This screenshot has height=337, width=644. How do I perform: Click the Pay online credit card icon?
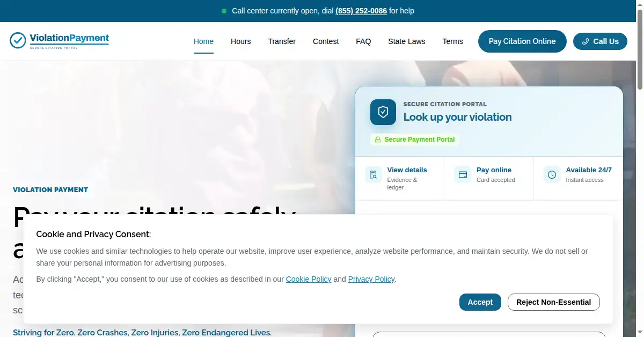(x=463, y=174)
